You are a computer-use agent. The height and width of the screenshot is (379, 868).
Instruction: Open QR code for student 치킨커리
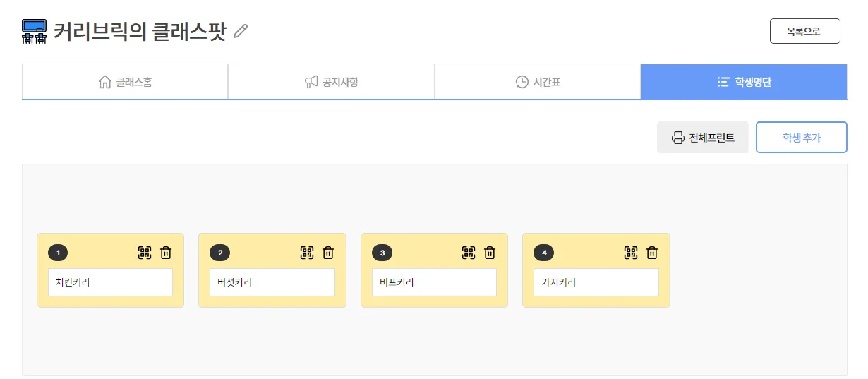pyautogui.click(x=145, y=253)
